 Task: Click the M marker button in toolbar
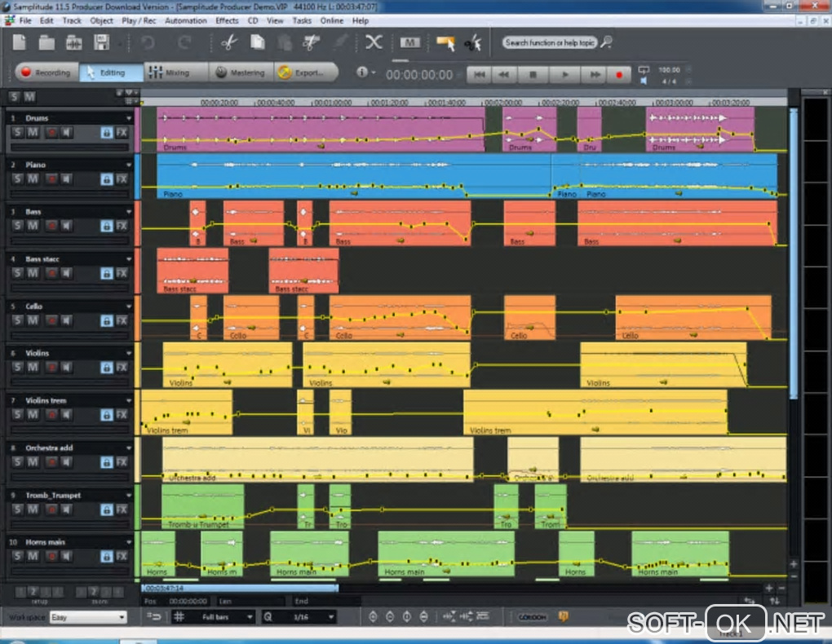[409, 42]
